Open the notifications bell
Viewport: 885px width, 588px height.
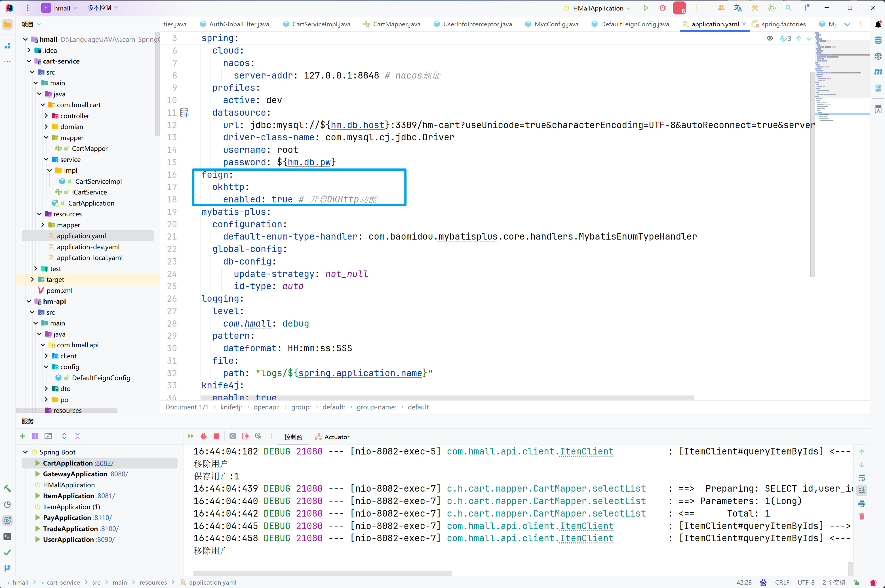(878, 24)
